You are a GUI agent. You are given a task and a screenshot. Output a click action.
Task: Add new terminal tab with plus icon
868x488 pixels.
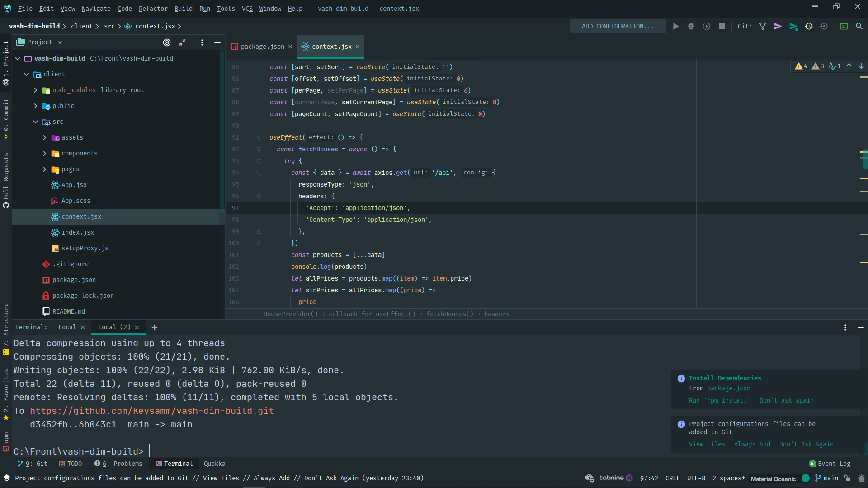155,328
